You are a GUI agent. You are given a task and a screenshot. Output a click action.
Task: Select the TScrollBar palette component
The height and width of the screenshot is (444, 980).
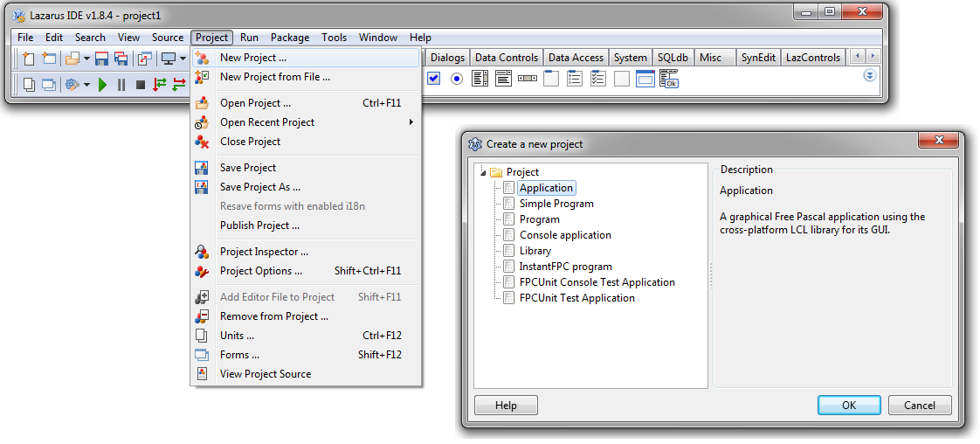528,78
